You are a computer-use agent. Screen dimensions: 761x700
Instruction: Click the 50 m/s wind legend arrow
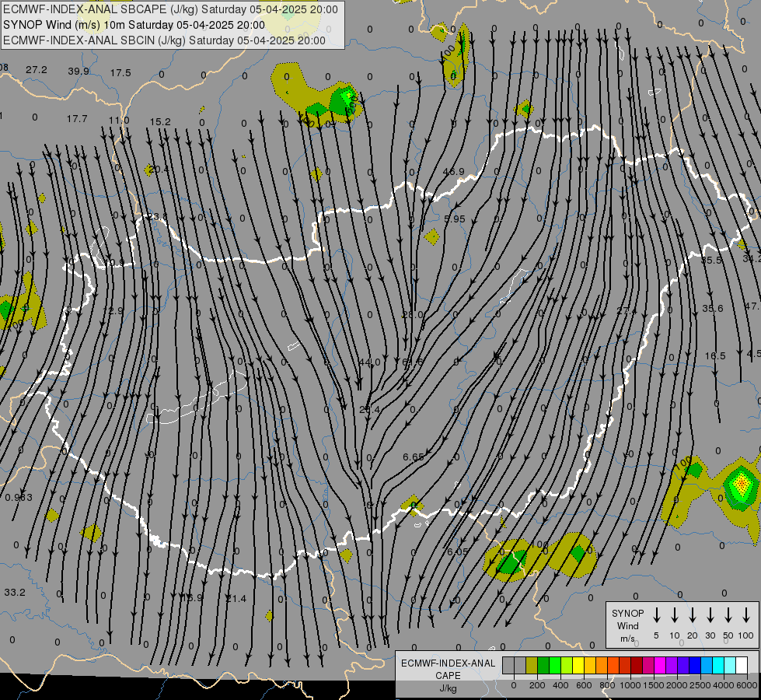(x=728, y=615)
